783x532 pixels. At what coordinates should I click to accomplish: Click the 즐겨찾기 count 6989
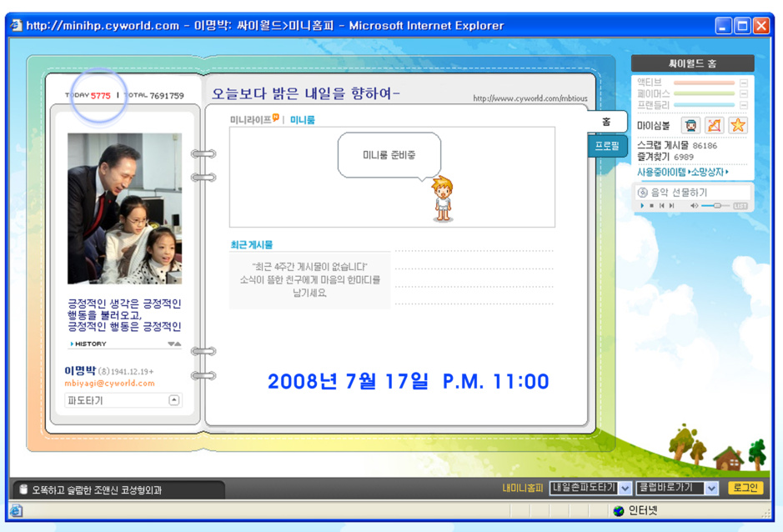tap(684, 157)
